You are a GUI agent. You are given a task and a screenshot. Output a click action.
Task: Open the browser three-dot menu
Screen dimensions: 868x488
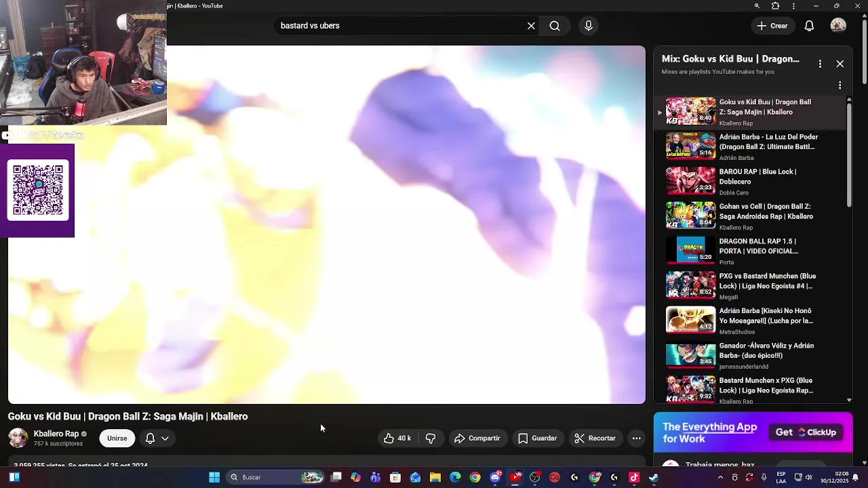[x=793, y=6]
